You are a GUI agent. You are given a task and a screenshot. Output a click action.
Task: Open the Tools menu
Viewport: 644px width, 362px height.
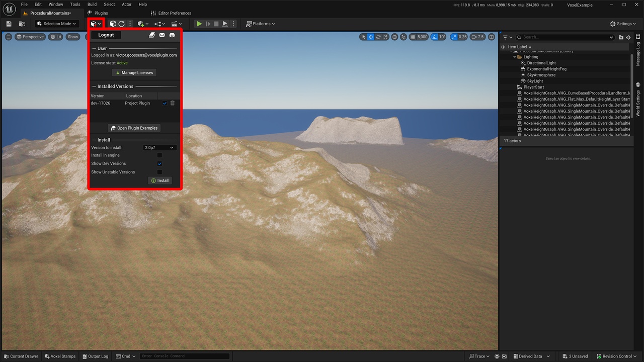tap(75, 4)
